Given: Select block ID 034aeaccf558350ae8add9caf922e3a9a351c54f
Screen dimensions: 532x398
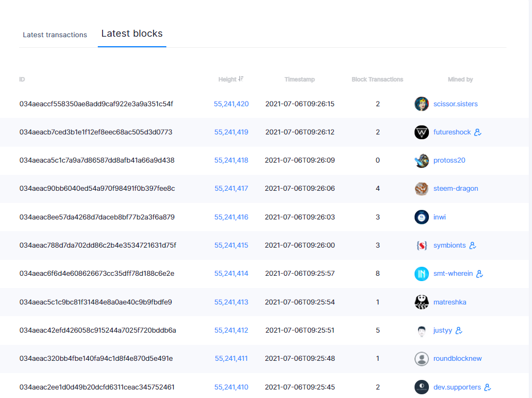Looking at the screenshot, I should click(x=96, y=104).
